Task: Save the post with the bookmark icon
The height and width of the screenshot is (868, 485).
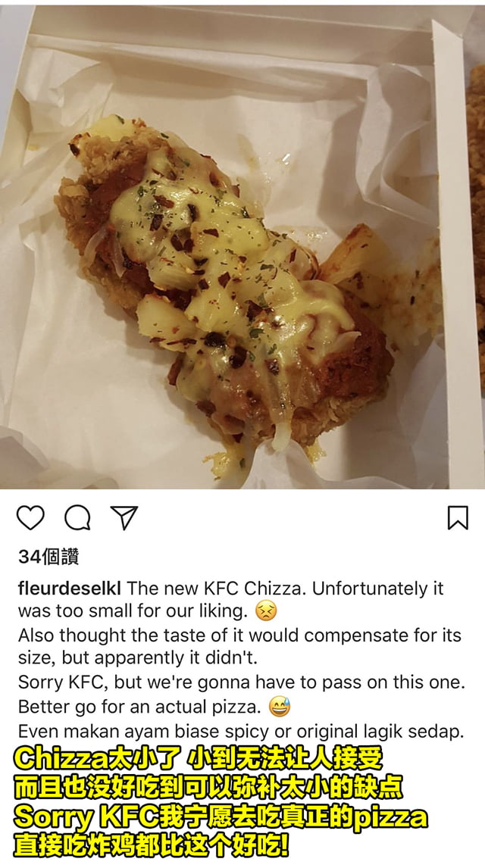Action: pos(458,518)
